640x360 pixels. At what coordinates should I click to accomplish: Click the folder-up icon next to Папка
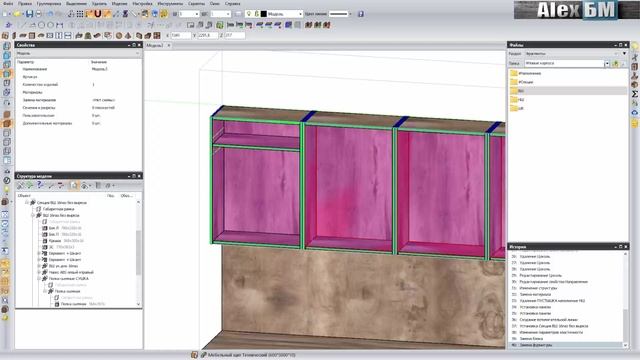point(615,64)
